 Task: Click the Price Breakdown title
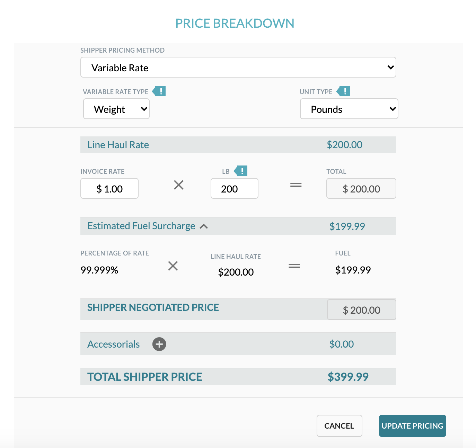pos(235,23)
